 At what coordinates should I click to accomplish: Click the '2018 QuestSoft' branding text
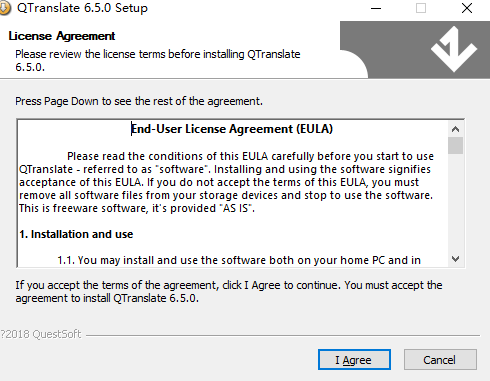(x=41, y=334)
